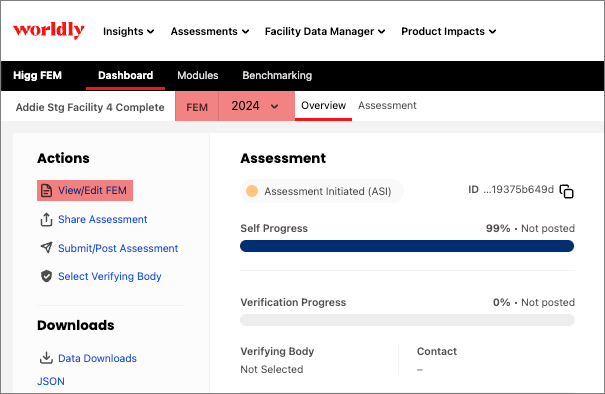
Task: Expand the Assessments menu
Action: [210, 31]
